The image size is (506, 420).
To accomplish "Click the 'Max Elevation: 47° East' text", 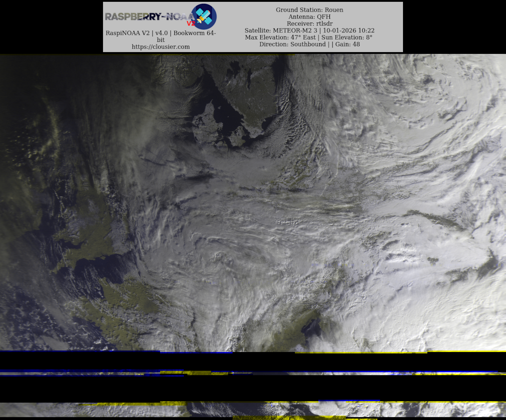I will pos(280,37).
